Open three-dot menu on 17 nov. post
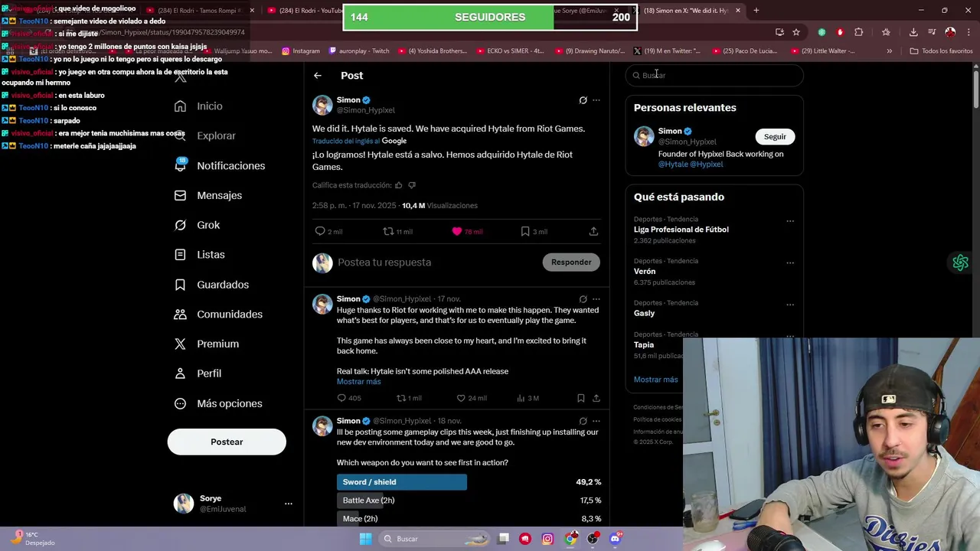The height and width of the screenshot is (551, 980). click(x=596, y=299)
